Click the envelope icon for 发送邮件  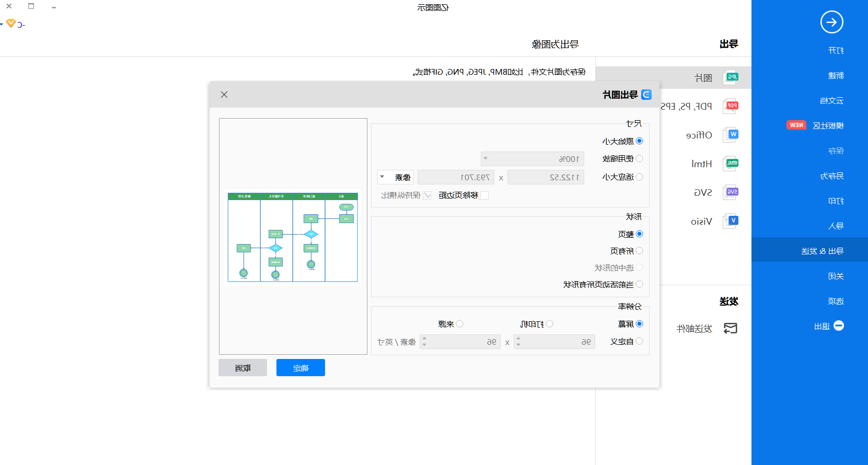point(730,328)
